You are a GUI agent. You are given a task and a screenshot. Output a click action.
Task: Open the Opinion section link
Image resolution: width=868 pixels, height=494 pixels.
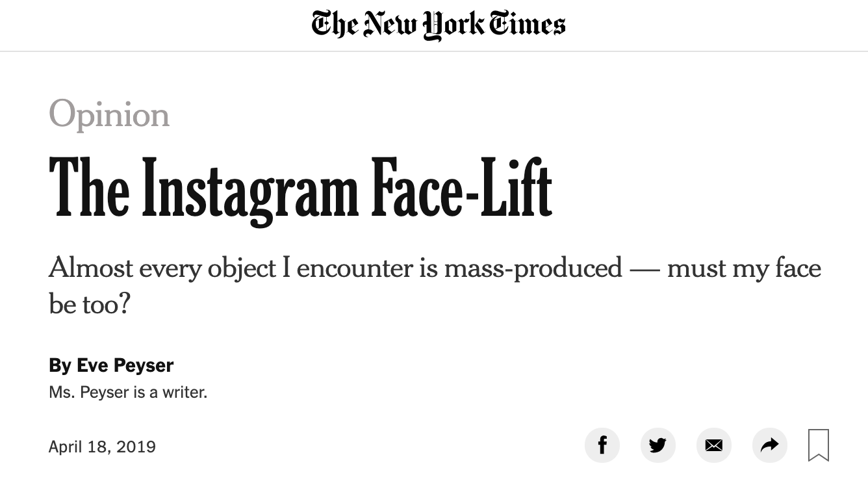109,114
